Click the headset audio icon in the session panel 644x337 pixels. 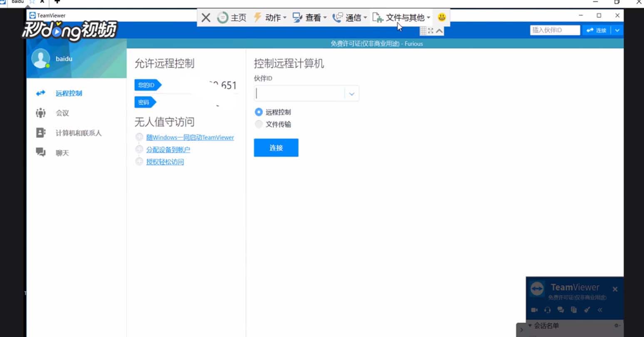pyautogui.click(x=547, y=310)
